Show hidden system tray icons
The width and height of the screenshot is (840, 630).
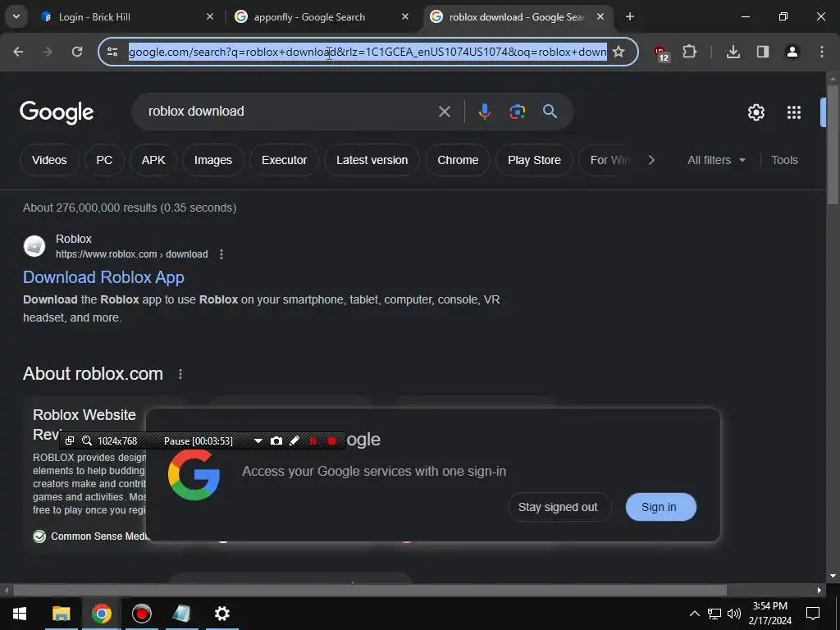pos(694,614)
